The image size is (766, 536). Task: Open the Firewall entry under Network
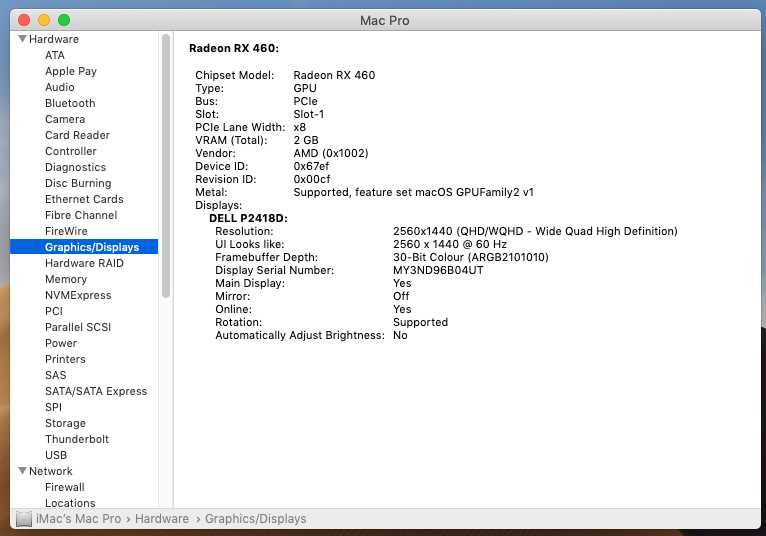(x=64, y=487)
